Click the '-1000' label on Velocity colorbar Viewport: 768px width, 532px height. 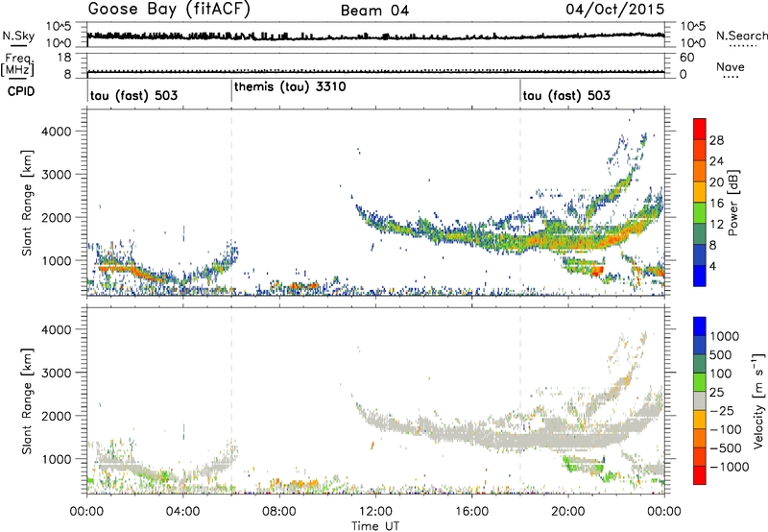(x=730, y=467)
